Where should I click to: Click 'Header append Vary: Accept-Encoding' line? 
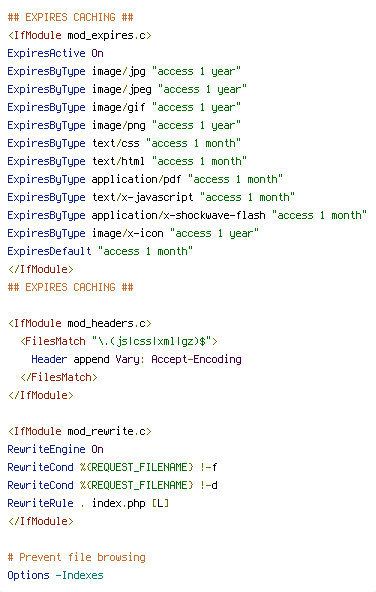click(136, 359)
